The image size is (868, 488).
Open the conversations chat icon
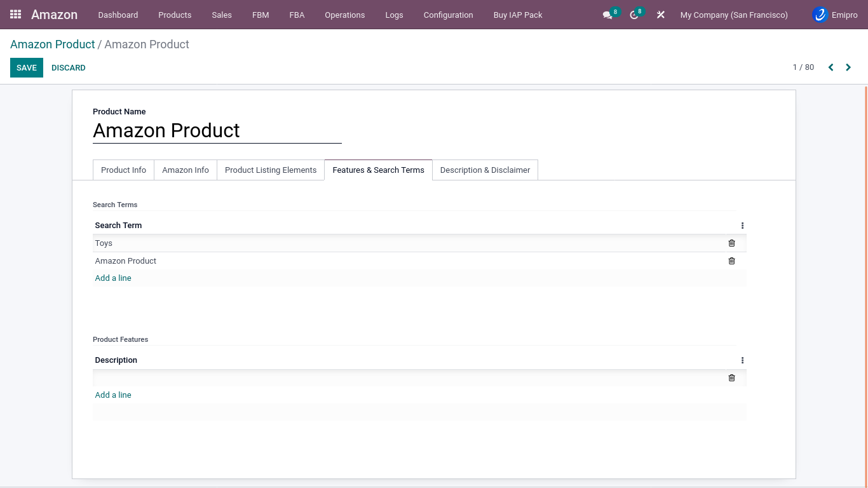(607, 15)
